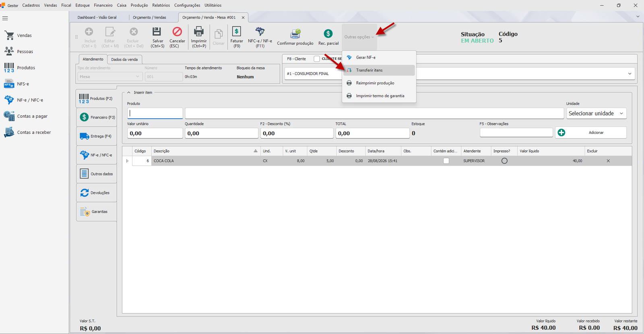
Task: Click into the Produto input field
Action: (155, 113)
